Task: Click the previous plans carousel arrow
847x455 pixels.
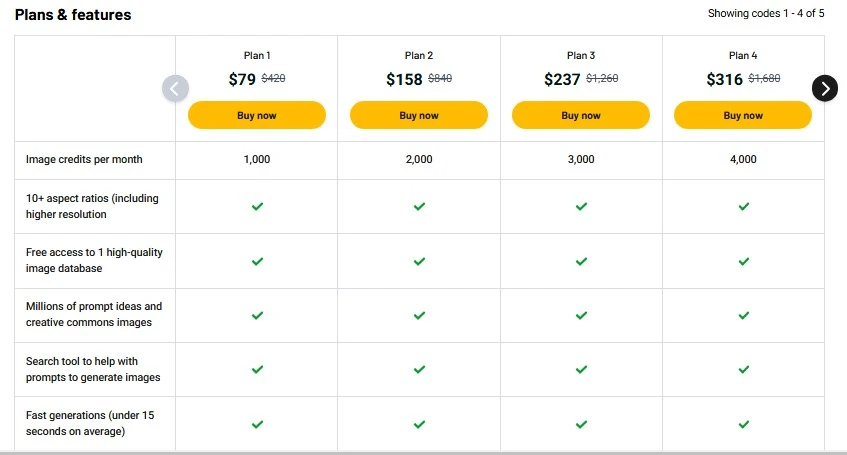Action: pyautogui.click(x=175, y=88)
